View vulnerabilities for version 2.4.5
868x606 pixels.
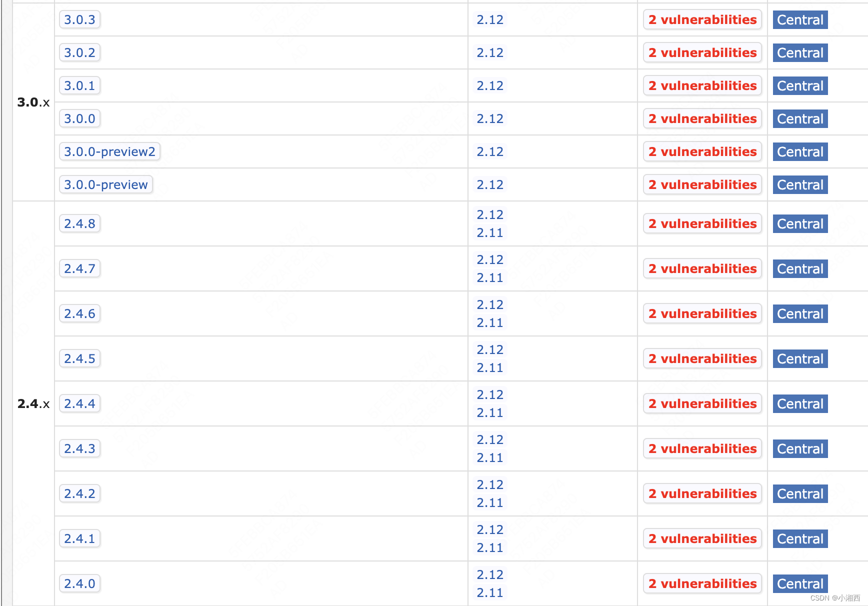702,358
